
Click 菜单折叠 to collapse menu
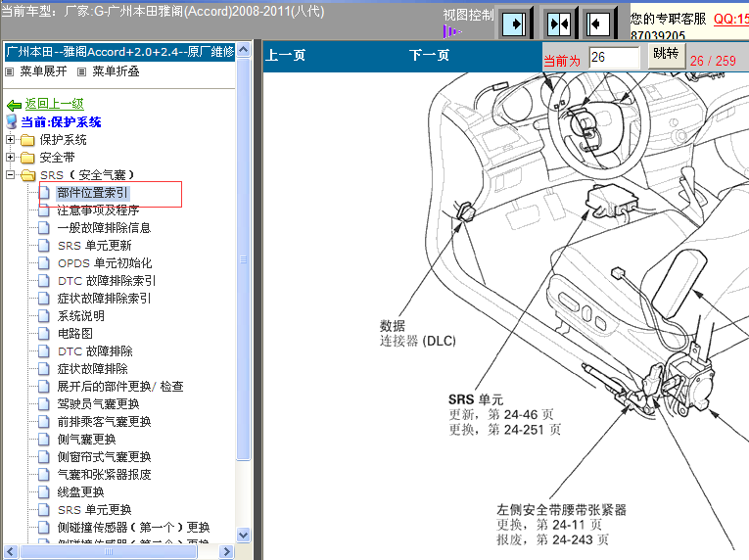117,71
